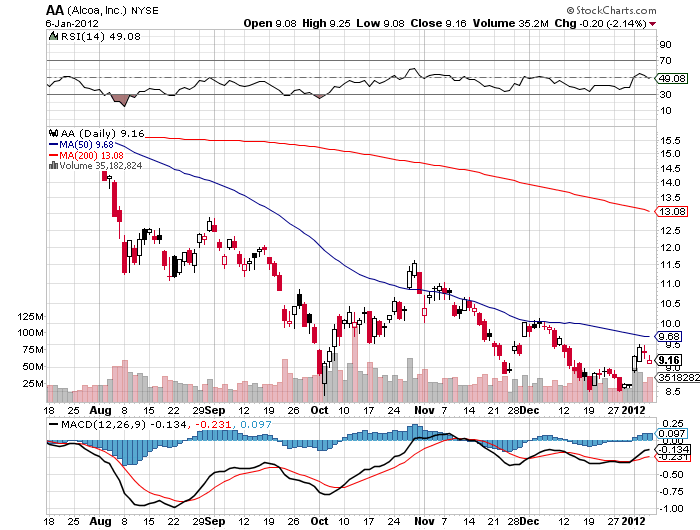Click the 'MACD(12,26,9) -0.134' label
Screen dimensions: 700x530
(124, 424)
